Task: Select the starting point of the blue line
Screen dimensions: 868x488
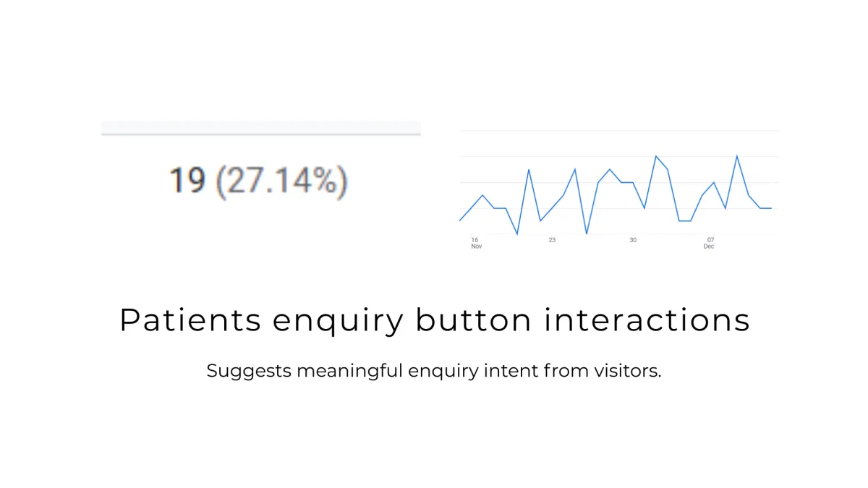Action: point(460,221)
